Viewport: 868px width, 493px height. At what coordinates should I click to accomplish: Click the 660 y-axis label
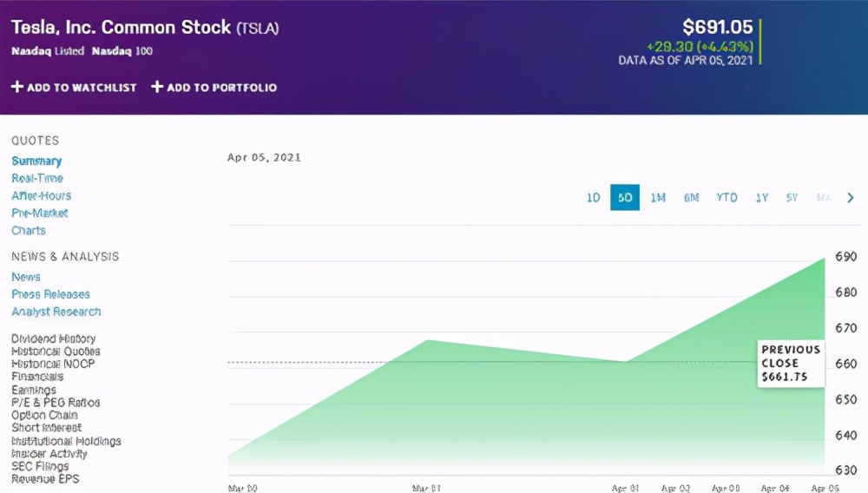(845, 364)
